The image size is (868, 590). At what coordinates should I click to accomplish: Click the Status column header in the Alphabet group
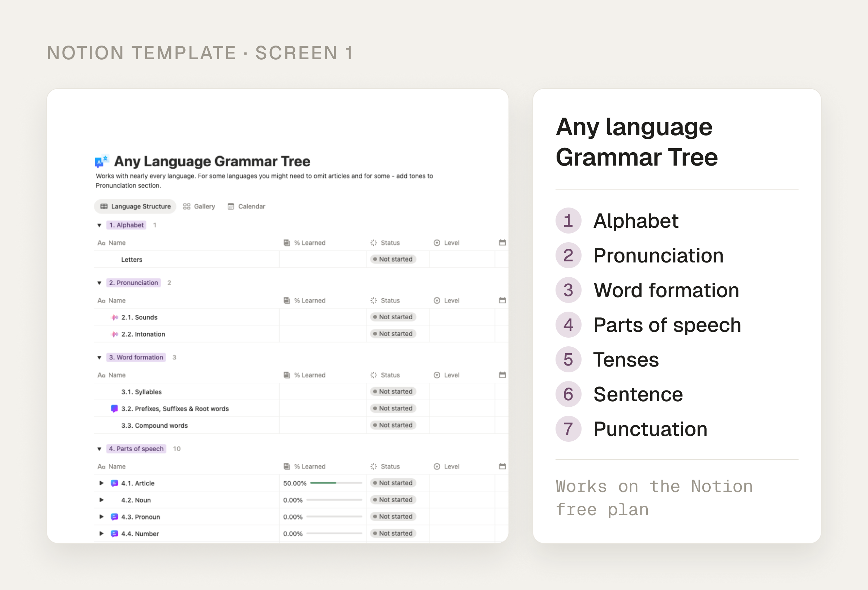click(385, 243)
